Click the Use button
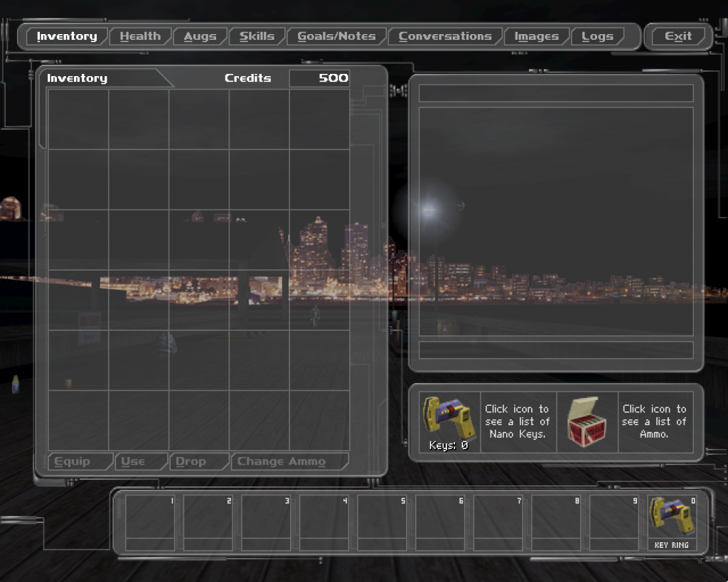Viewport: 728px width, 582px height. [x=141, y=461]
